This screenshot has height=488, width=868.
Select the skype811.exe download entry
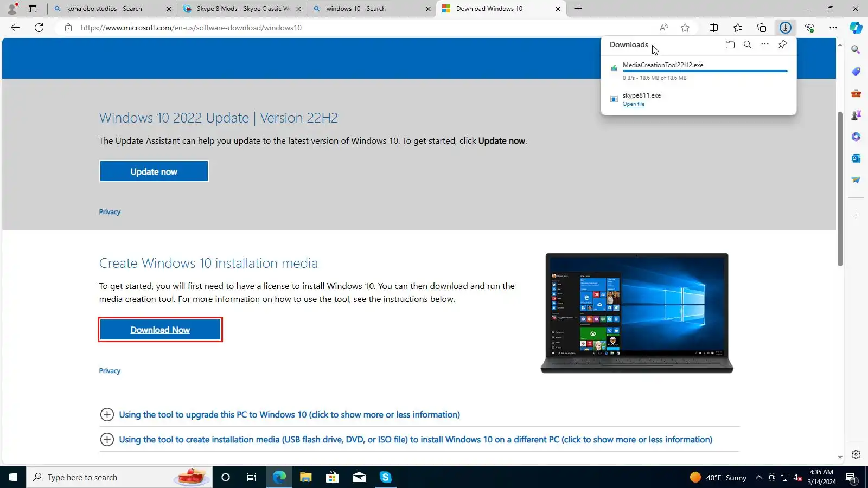click(x=699, y=99)
